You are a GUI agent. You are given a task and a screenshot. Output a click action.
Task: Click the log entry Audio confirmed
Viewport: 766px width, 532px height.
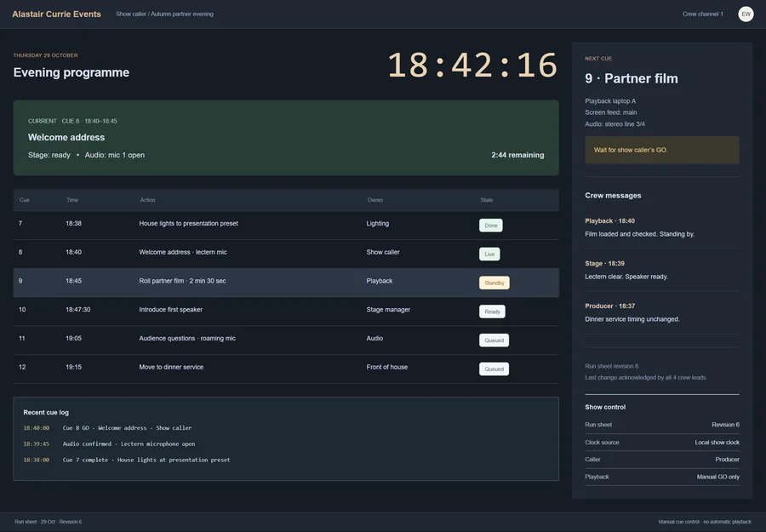129,444
